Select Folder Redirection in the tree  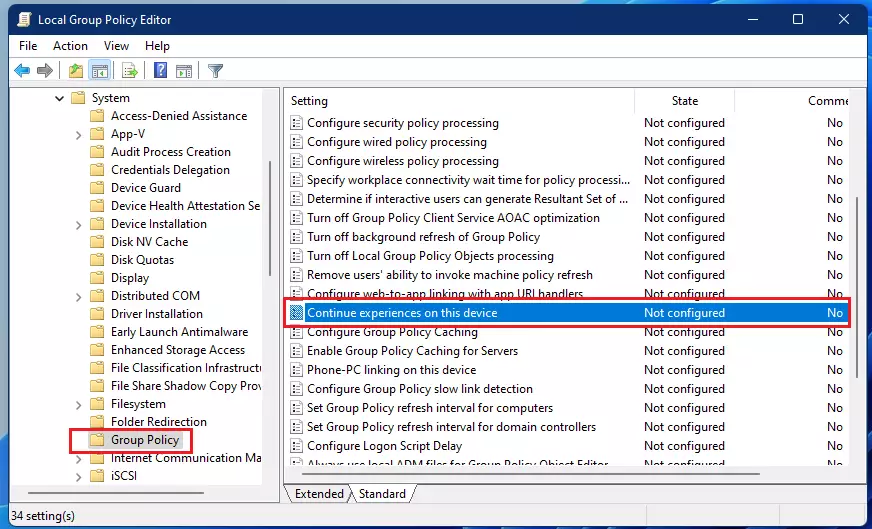[x=158, y=422]
